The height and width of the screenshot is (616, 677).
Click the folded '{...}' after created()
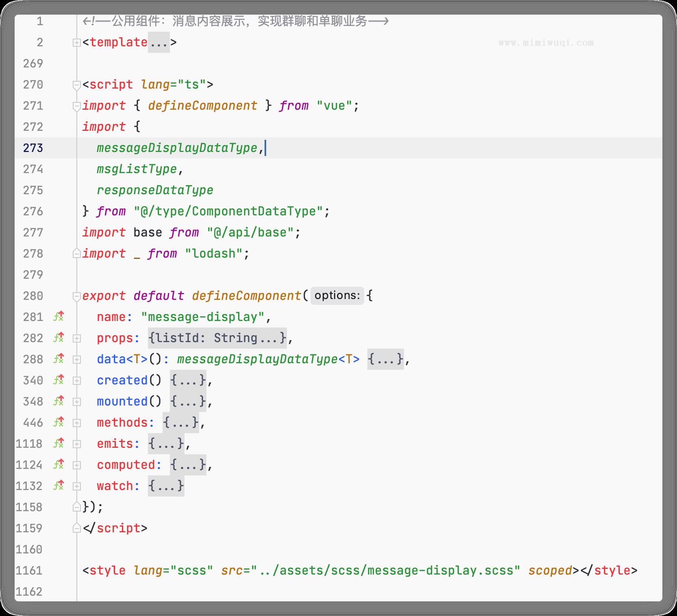(x=188, y=380)
